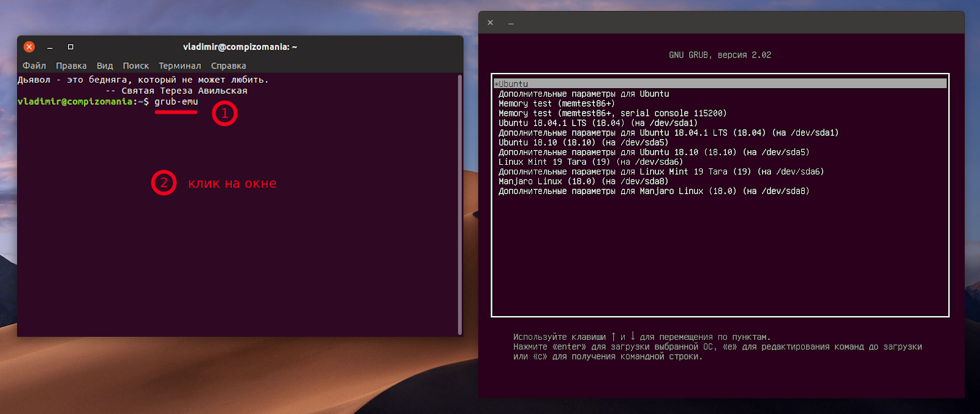Screen dimensions: 980x414
Task: Click the grub-emu command text in terminal
Action: click(x=176, y=102)
